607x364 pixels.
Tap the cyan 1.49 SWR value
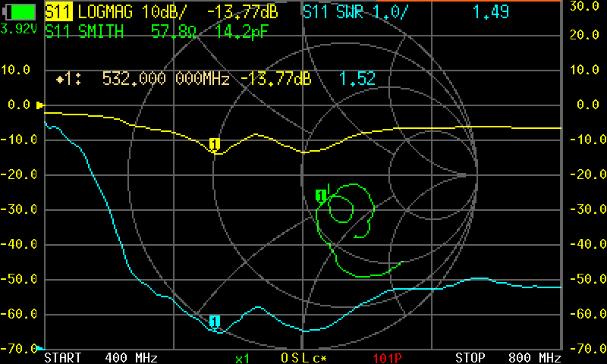coord(489,12)
